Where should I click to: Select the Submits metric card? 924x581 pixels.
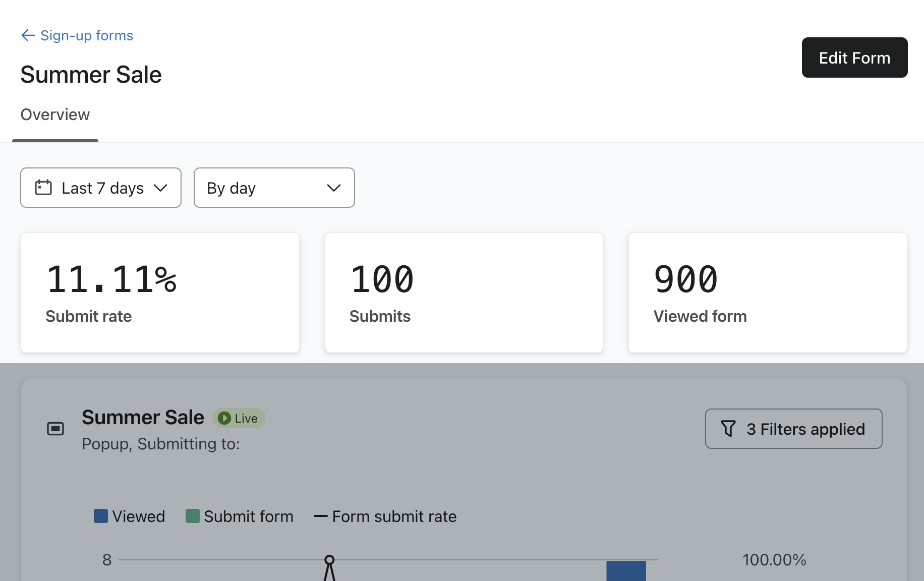464,293
